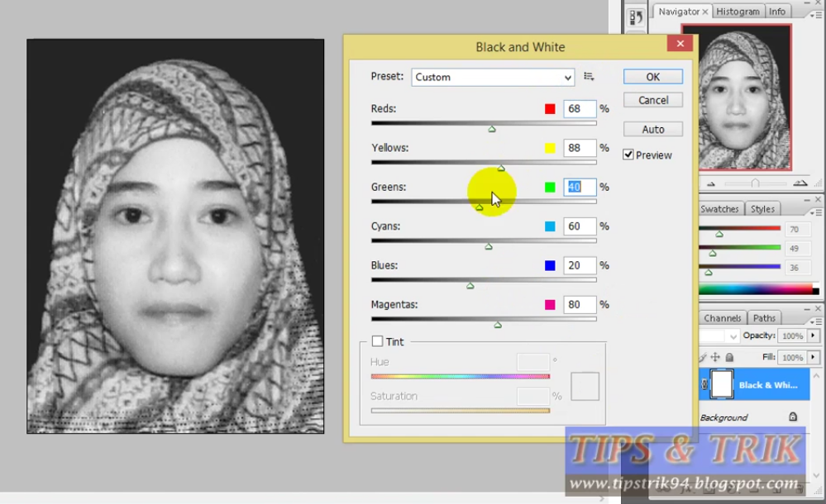Viewport: 826px width, 504px height.
Task: Click the Auto button
Action: [652, 129]
